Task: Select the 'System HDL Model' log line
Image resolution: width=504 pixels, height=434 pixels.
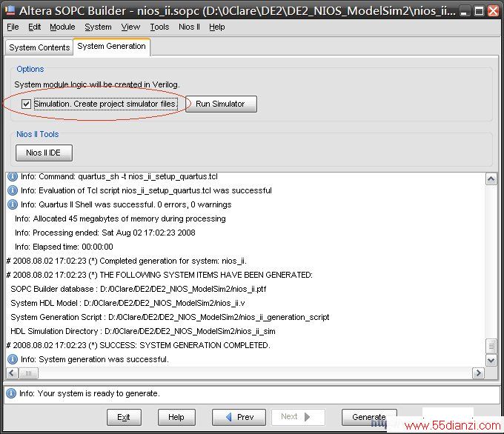Action: pyautogui.click(x=127, y=303)
